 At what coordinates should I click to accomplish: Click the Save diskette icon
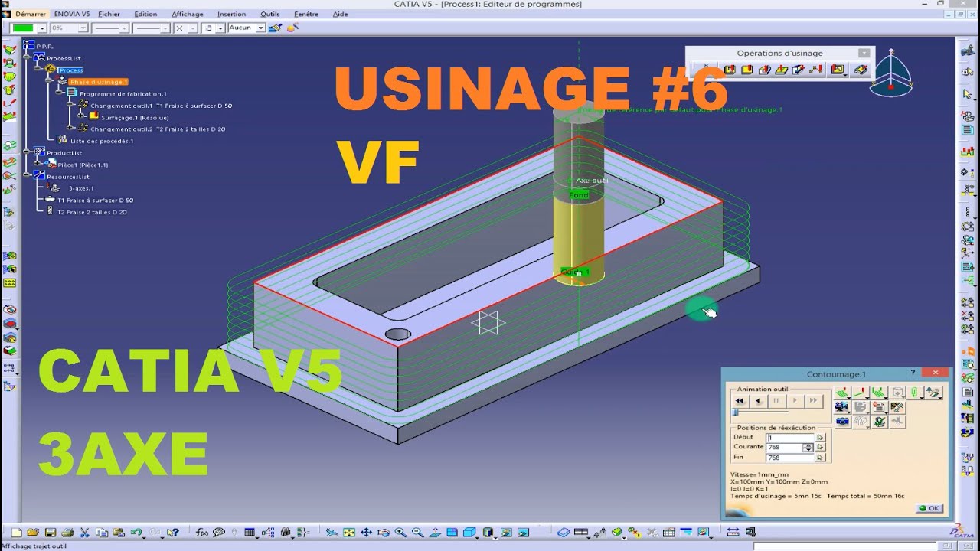pyautogui.click(x=51, y=533)
